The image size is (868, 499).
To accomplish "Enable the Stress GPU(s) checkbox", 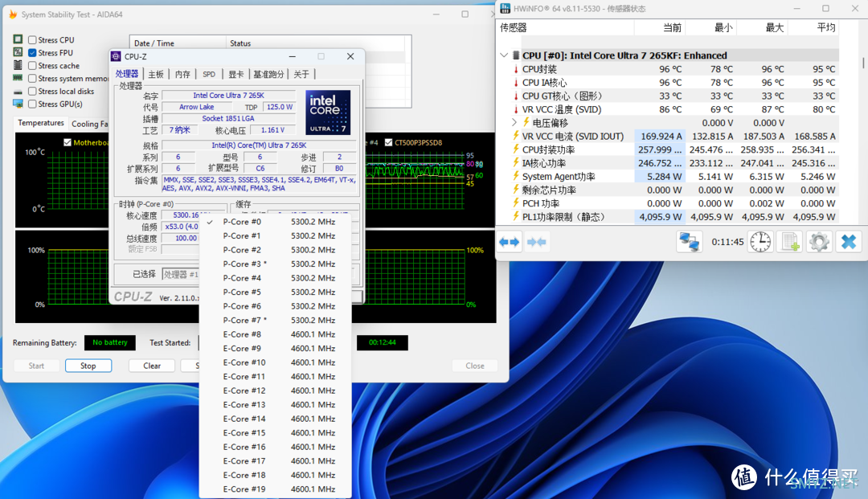I will [x=33, y=104].
